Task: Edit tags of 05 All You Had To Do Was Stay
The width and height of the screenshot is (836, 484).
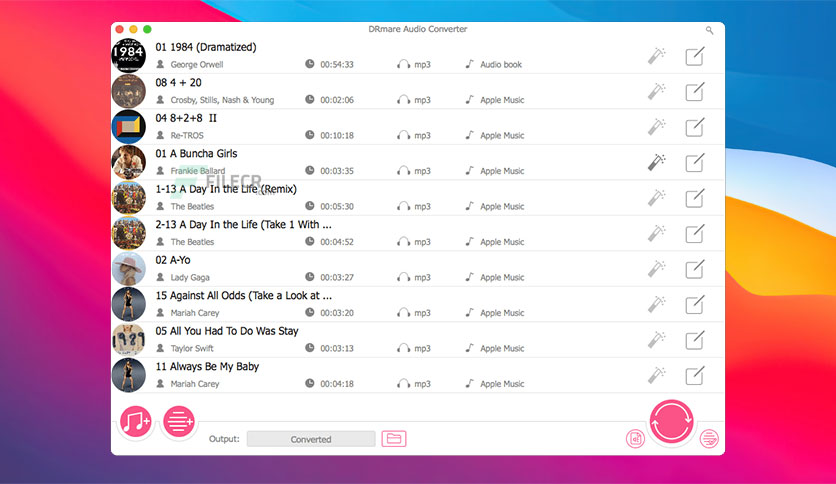Action: click(x=695, y=340)
